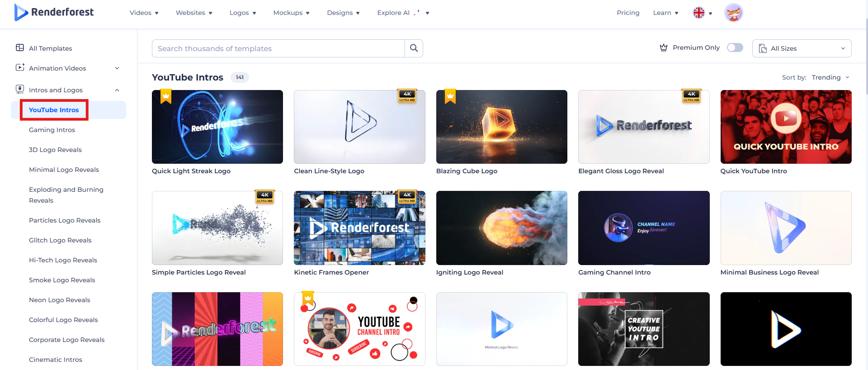Click the Animation Videos sidebar icon
The image size is (868, 370).
(20, 67)
